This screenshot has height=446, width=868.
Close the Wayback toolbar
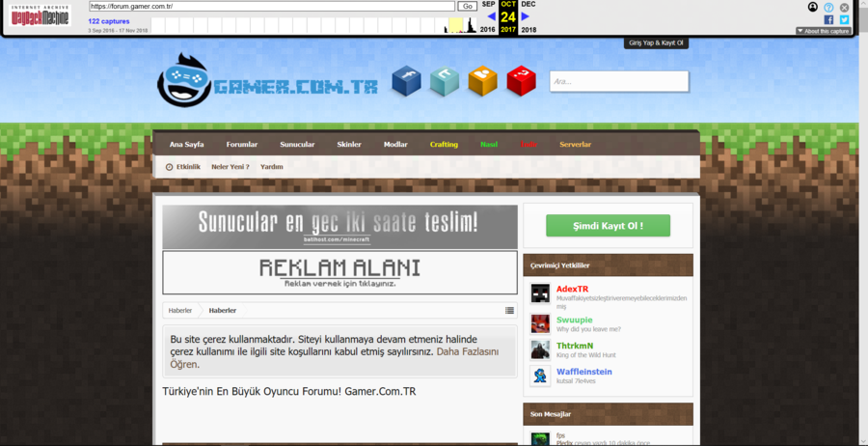click(x=844, y=8)
